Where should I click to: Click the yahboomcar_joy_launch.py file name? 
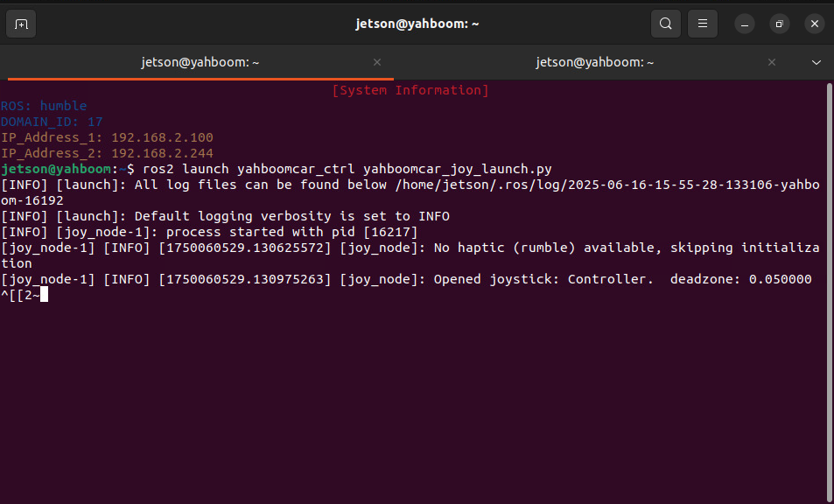click(x=458, y=169)
